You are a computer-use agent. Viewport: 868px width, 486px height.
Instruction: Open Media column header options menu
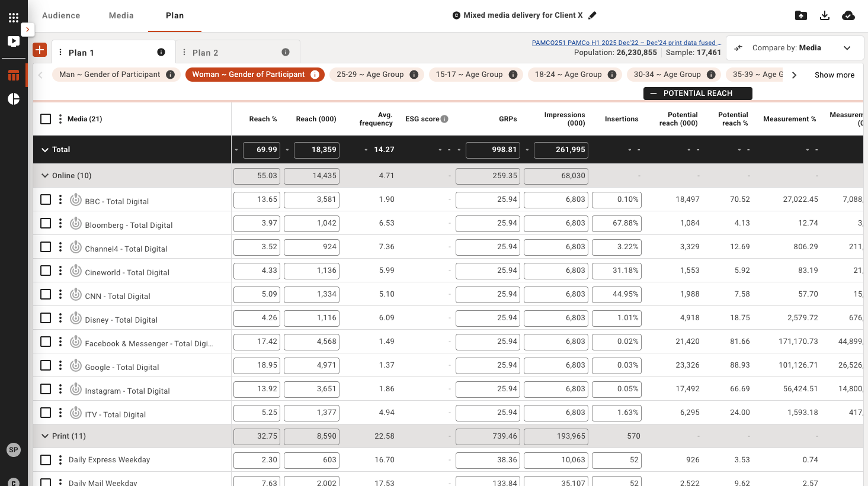60,119
